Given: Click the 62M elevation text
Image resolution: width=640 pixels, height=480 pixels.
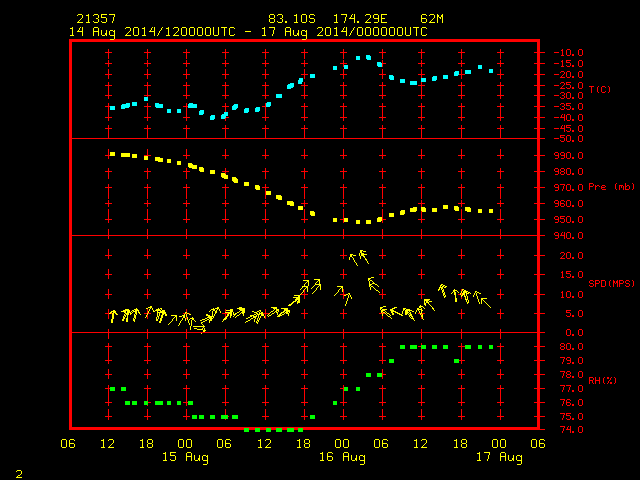Looking at the screenshot, I should [x=432, y=19].
